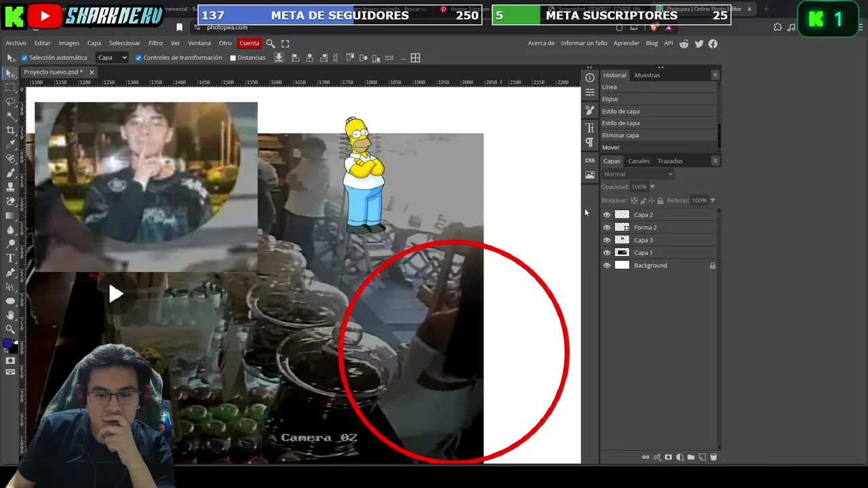Toggle fullscreen mode icon

pyautogui.click(x=285, y=43)
